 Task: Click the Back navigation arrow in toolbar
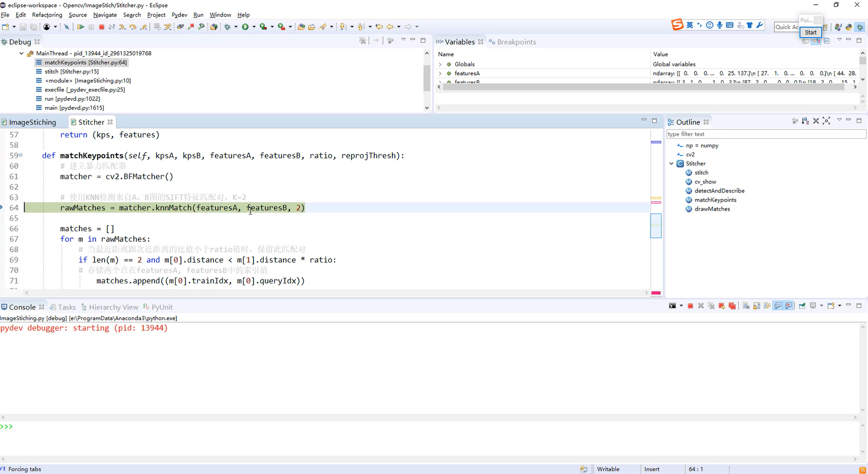[390, 27]
